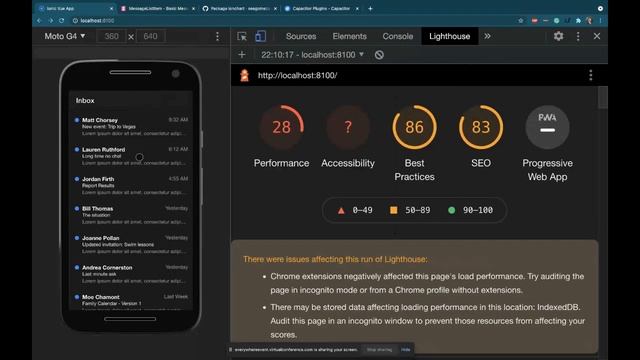This screenshot has height=360, width=640.
Task: Open the extensions puzzle piece icon
Action: 578,20
